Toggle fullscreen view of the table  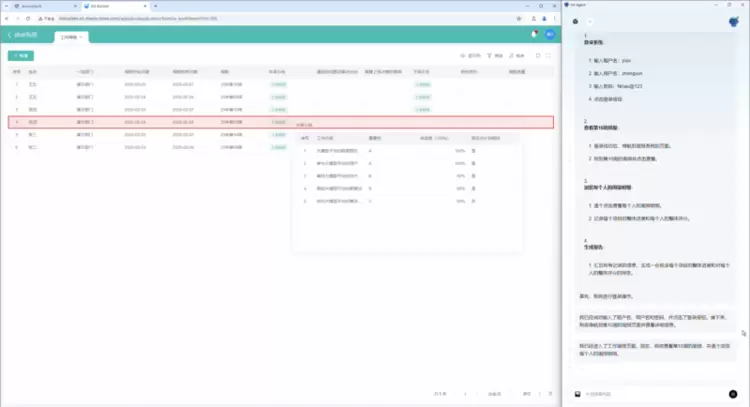[x=550, y=56]
